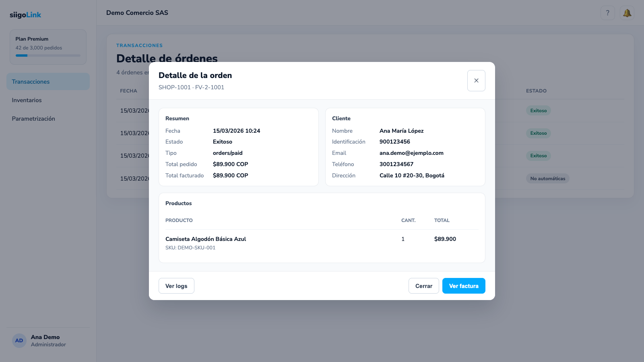Close the order detail dialog with X

[x=476, y=80]
